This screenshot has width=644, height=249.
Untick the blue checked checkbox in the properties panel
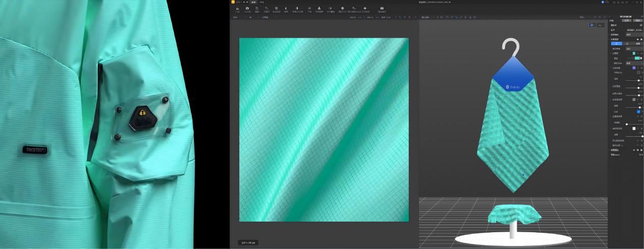(638, 112)
